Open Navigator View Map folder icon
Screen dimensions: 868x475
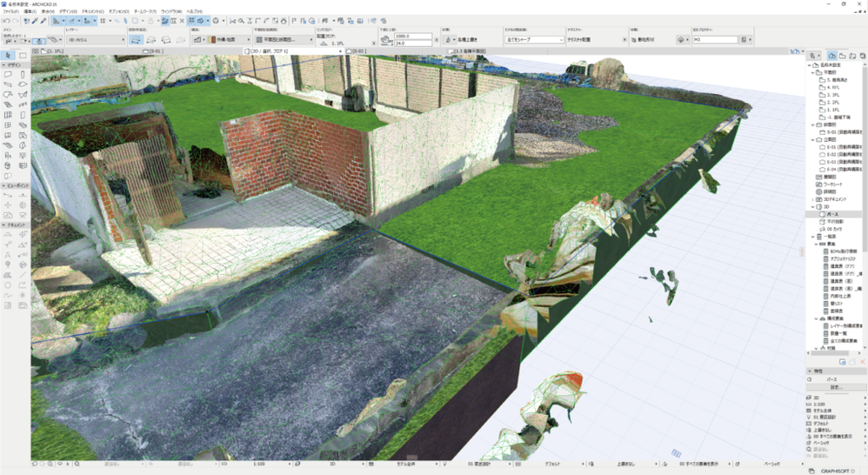(843, 56)
